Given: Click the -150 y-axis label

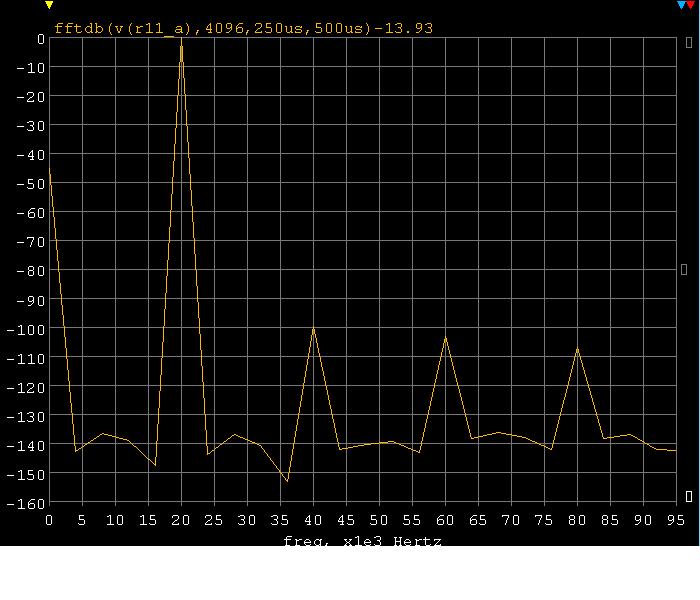Looking at the screenshot, I should pos(26,475).
